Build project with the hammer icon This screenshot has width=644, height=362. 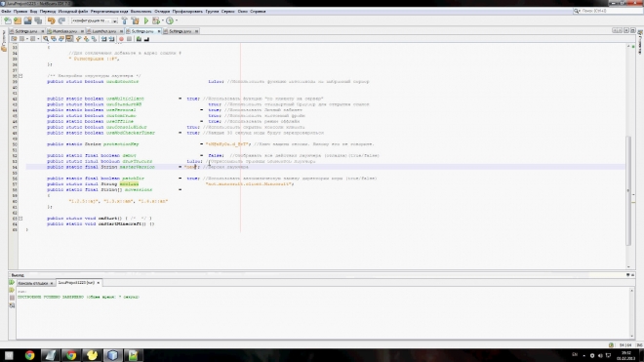(x=125, y=20)
